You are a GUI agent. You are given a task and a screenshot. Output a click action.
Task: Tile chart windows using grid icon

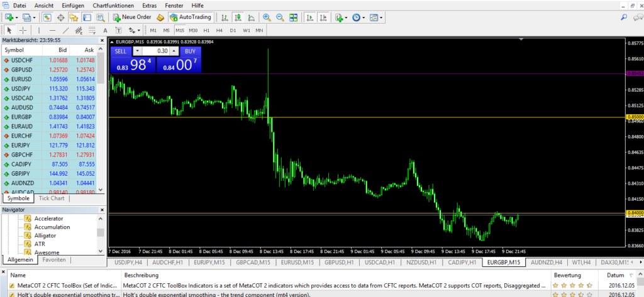(292, 18)
